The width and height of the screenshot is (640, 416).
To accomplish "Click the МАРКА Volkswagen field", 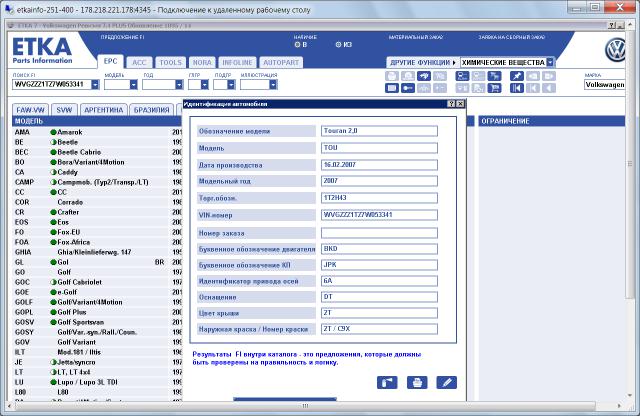I will (604, 85).
